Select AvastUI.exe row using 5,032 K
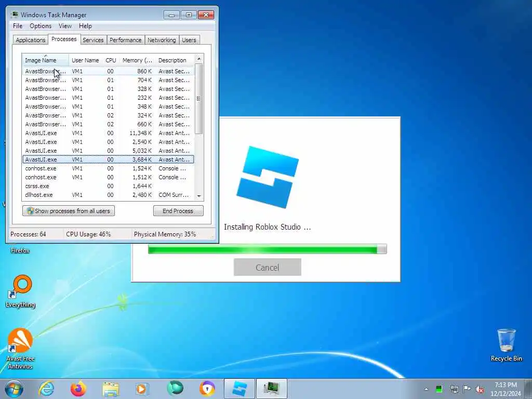Image resolution: width=532 pixels, height=399 pixels. 108,151
